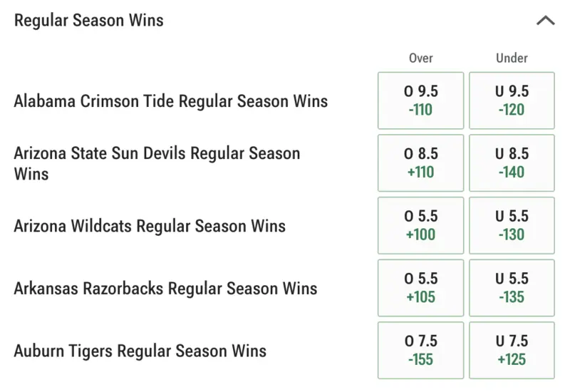The image size is (570, 392).
Task: Collapse the Regular Season Wins section chevron
Action: 545,21
